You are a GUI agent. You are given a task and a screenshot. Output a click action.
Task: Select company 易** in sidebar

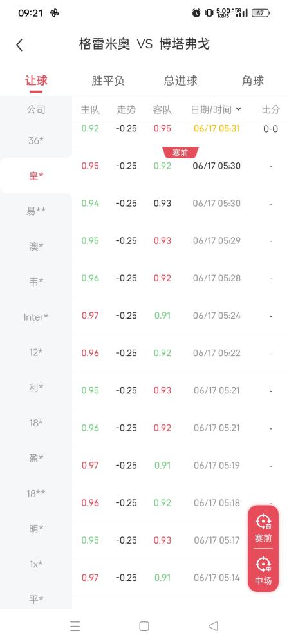(36, 211)
